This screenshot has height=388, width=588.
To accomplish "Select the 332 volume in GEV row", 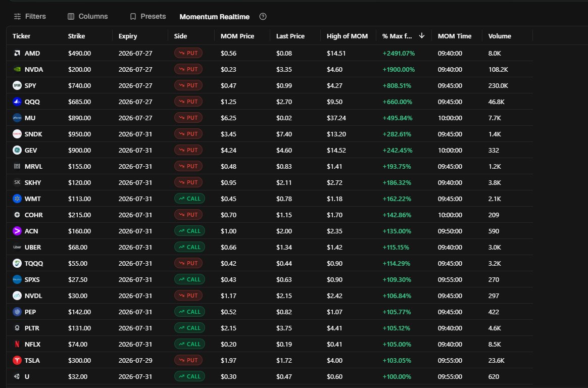I will pos(494,150).
